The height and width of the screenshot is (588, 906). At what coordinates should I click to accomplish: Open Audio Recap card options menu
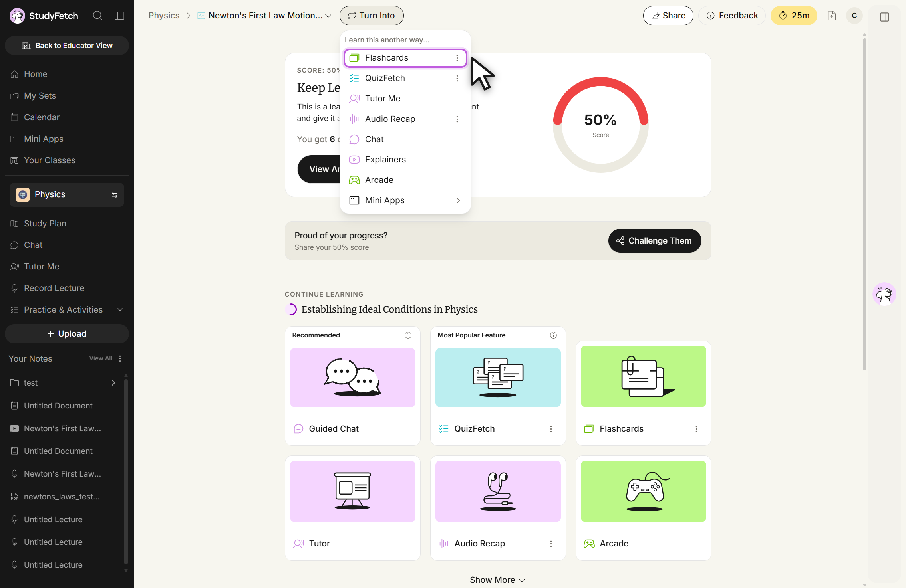coord(551,544)
